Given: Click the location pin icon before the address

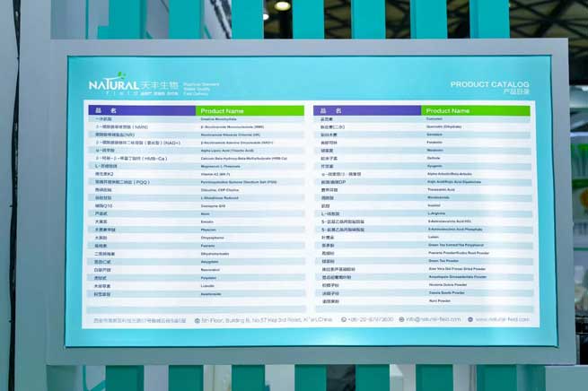Looking at the screenshot, I should (x=196, y=319).
